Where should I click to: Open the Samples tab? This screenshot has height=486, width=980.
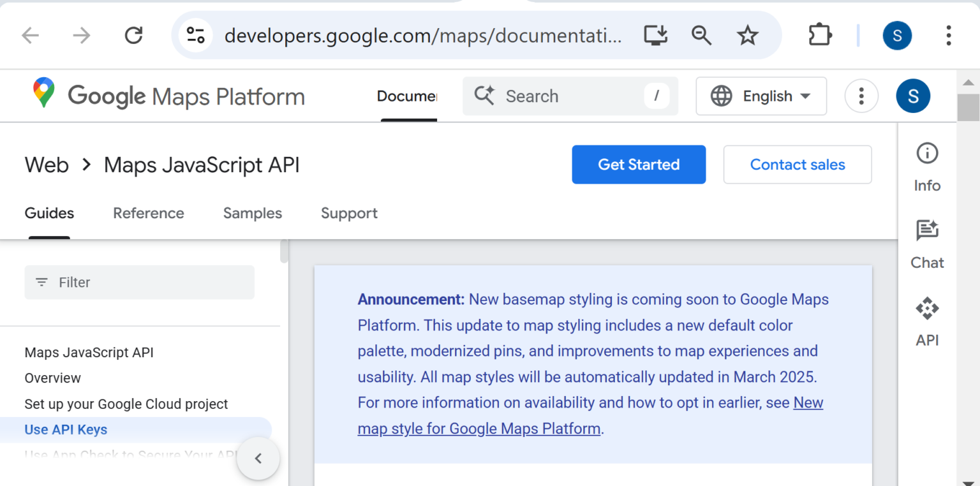click(x=252, y=213)
